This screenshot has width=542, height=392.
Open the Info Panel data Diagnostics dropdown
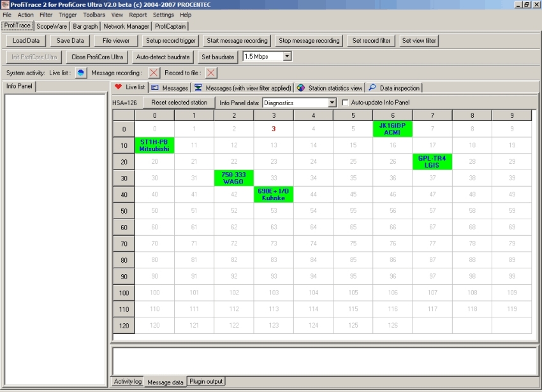(332, 103)
